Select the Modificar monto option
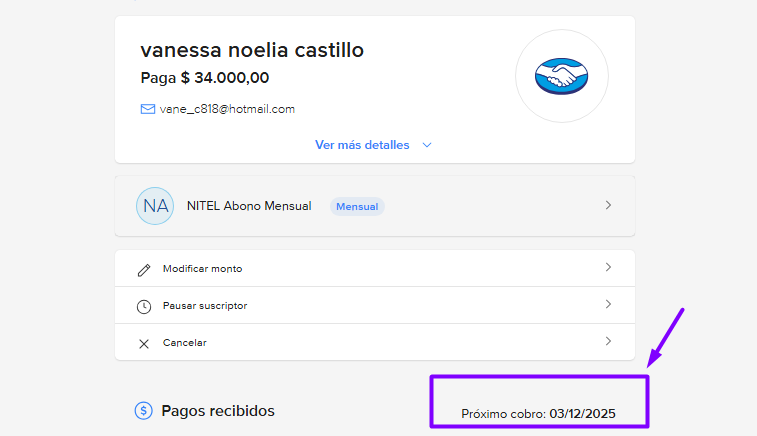The height and width of the screenshot is (436, 757). pyautogui.click(x=202, y=269)
